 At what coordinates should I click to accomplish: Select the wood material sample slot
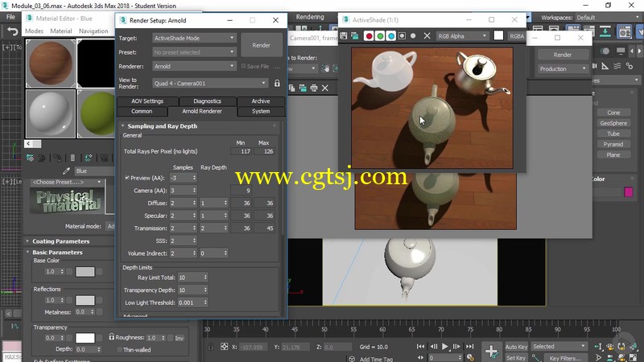(51, 64)
